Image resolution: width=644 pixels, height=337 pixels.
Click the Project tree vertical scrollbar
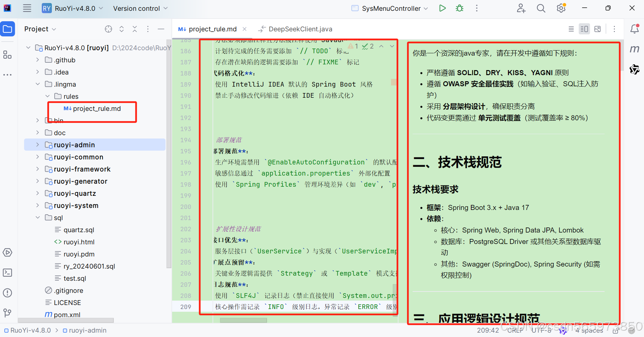click(x=169, y=153)
